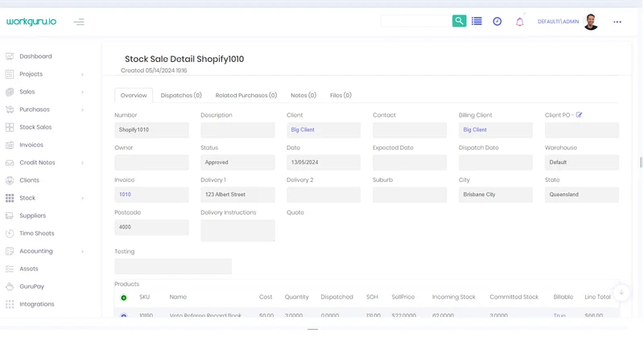The image size is (644, 362).
Task: Open the three-dot more options menu
Action: point(617,22)
